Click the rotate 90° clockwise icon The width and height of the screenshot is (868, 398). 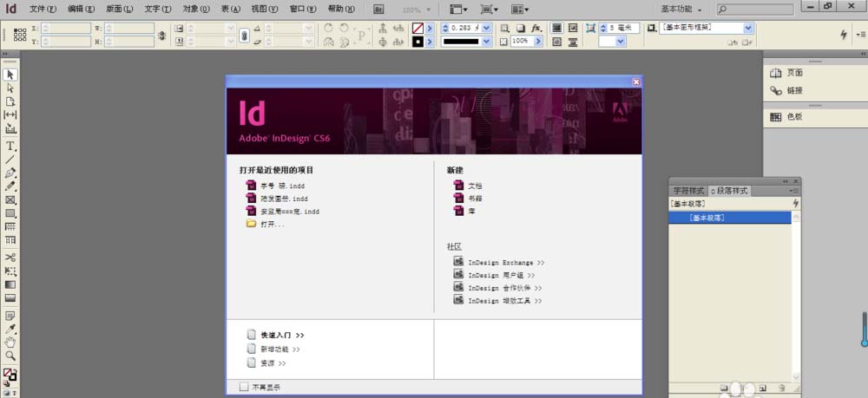328,28
